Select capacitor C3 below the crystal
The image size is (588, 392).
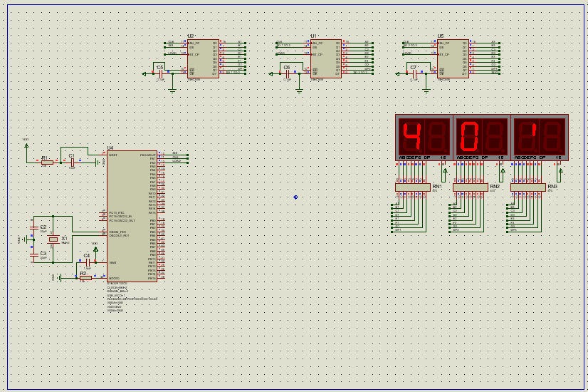pos(34,254)
